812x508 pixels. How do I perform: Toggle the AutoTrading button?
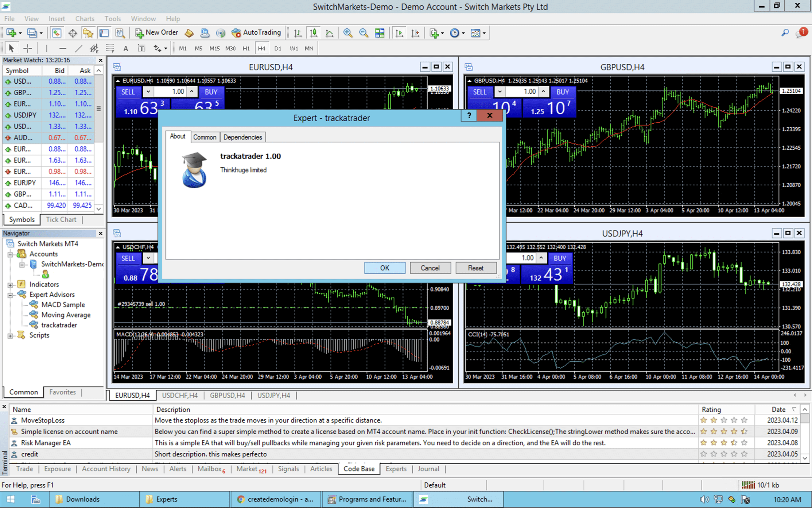[x=256, y=33]
